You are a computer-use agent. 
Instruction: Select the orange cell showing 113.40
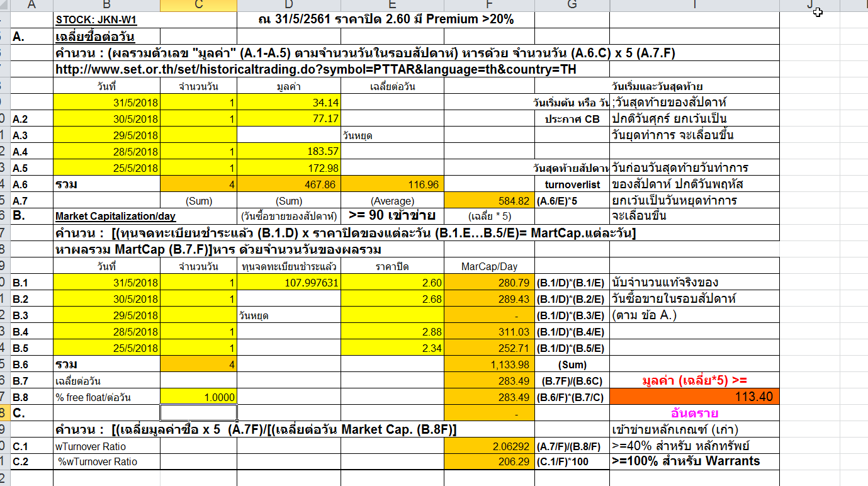694,397
